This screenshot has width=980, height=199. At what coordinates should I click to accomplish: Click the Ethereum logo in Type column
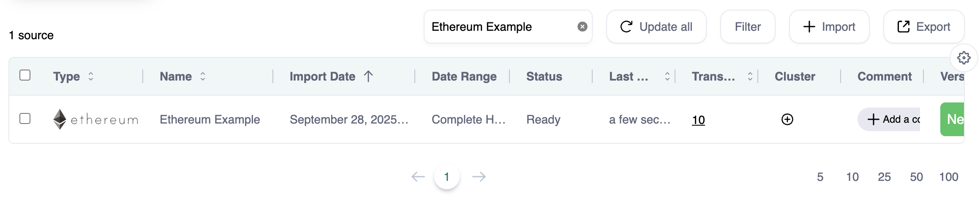click(60, 119)
